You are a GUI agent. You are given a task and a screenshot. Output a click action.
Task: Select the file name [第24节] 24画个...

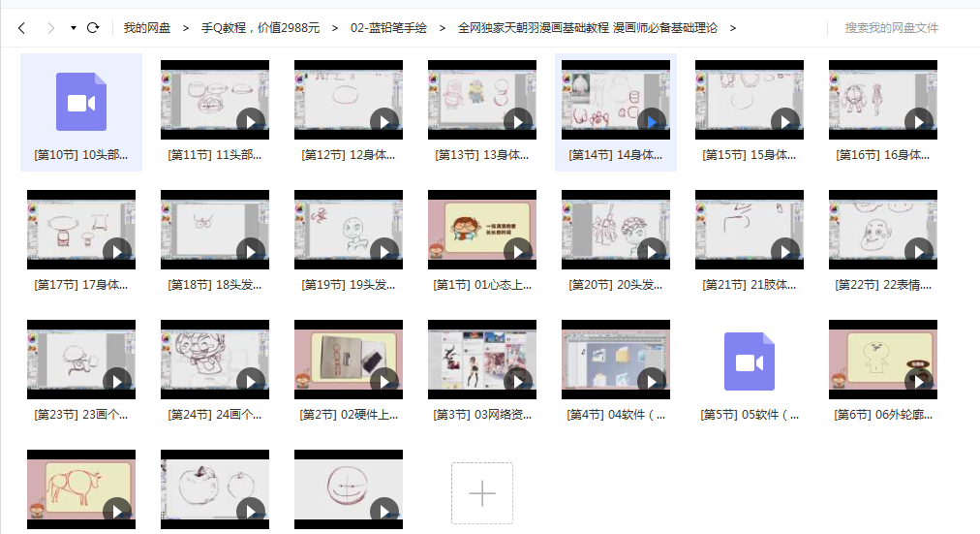pos(215,415)
